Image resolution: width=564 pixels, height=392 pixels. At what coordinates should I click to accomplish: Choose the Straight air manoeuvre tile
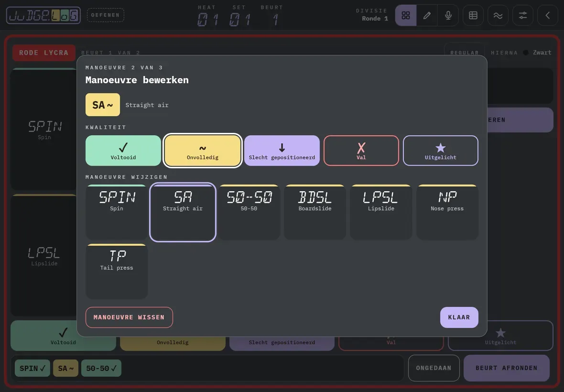183,212
